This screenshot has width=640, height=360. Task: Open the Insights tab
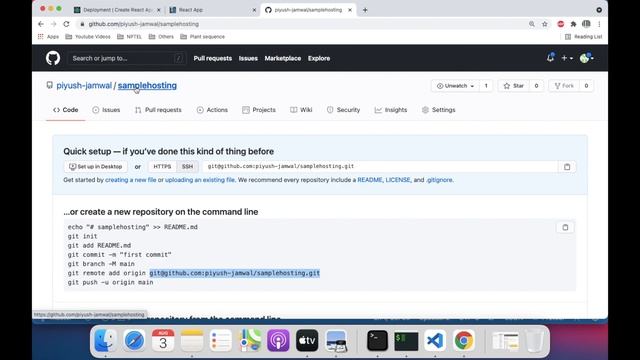click(391, 110)
